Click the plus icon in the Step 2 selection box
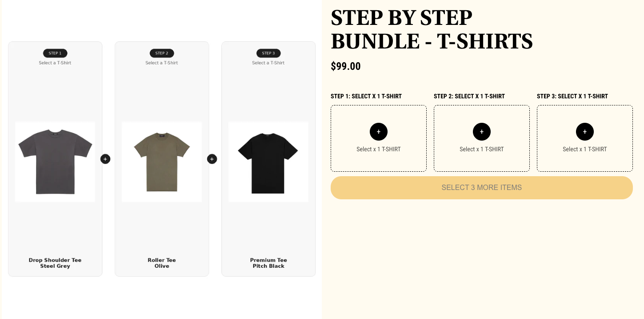 coord(481,132)
